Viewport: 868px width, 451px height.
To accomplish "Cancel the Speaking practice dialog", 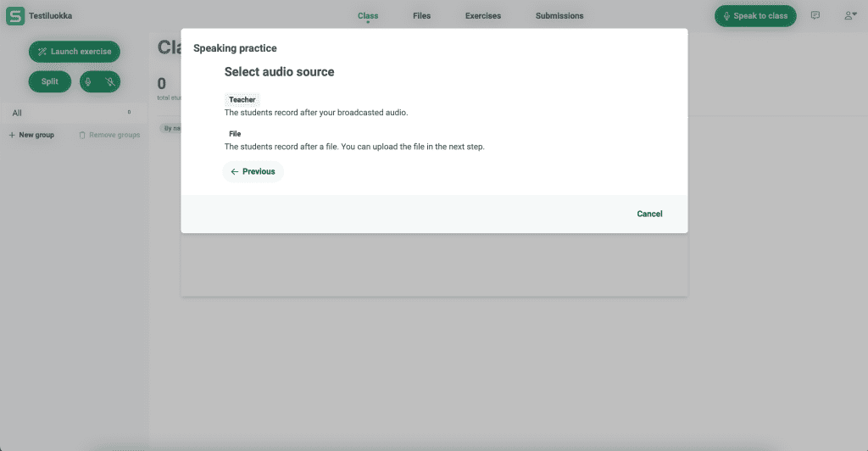I will 649,214.
